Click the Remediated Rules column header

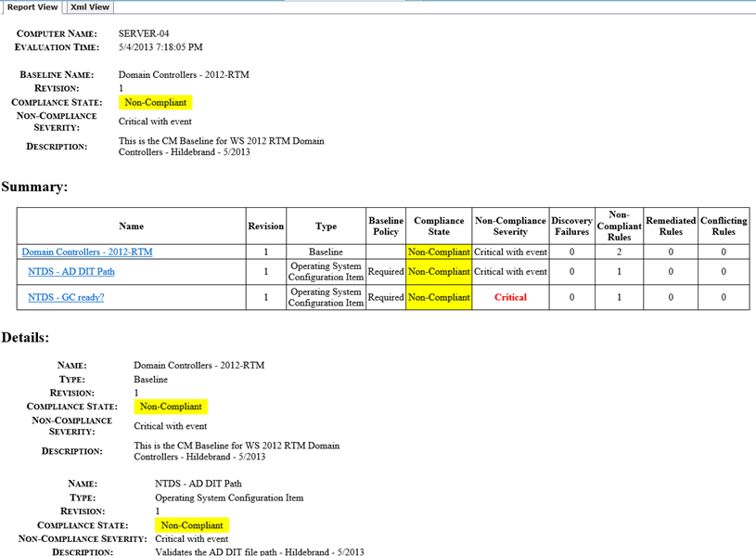point(671,226)
